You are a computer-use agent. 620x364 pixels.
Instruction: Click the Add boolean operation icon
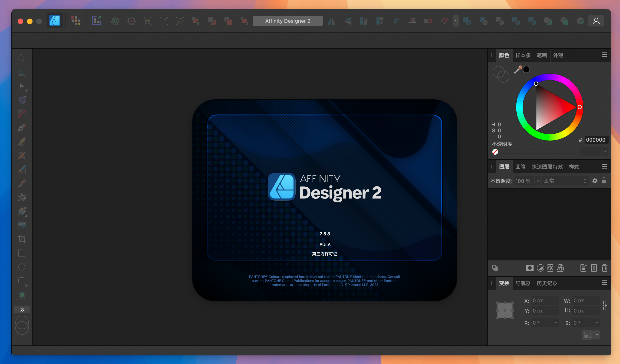[467, 21]
